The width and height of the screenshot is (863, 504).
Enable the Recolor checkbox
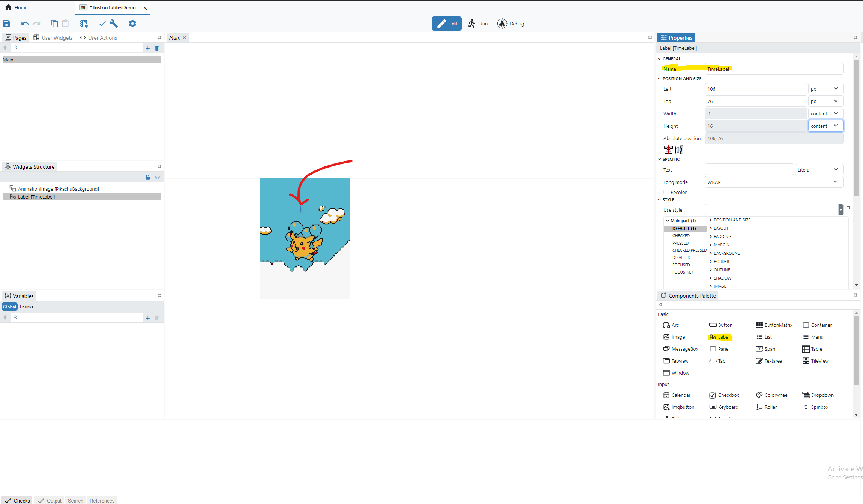666,192
